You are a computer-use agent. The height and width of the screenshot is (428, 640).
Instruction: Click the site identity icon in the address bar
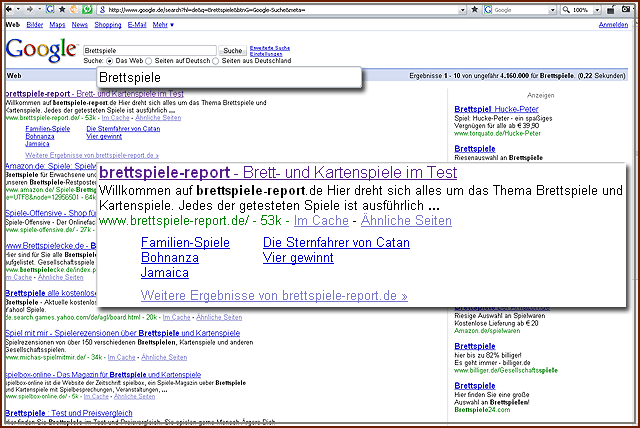[x=102, y=9]
